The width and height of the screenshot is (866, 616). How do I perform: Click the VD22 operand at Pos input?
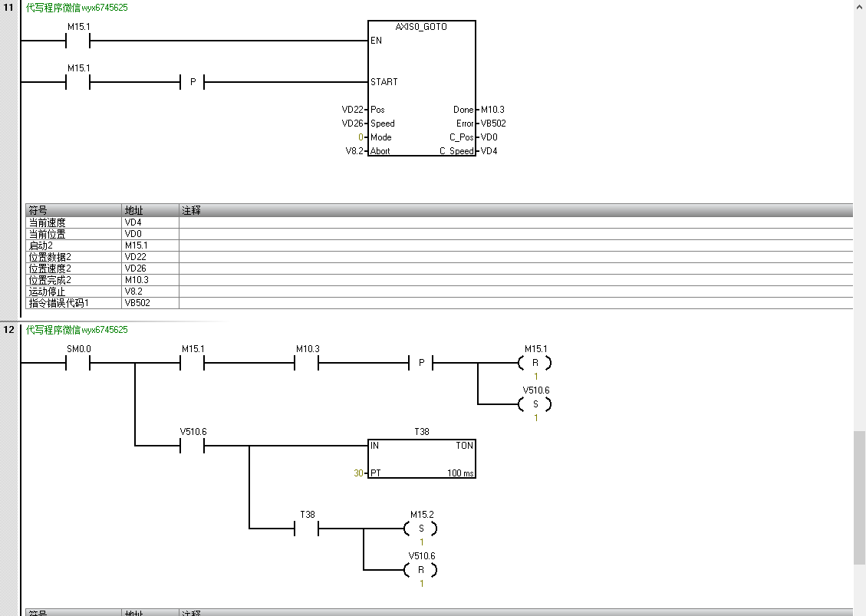tap(352, 110)
